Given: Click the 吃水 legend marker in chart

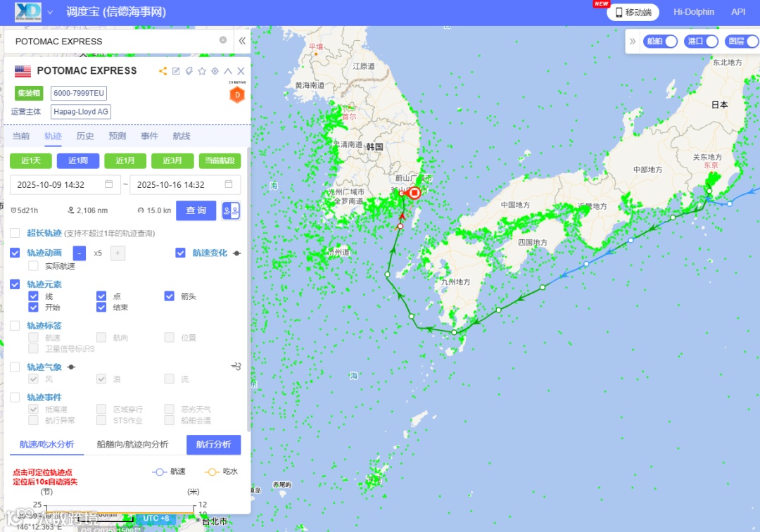Looking at the screenshot, I should point(211,472).
